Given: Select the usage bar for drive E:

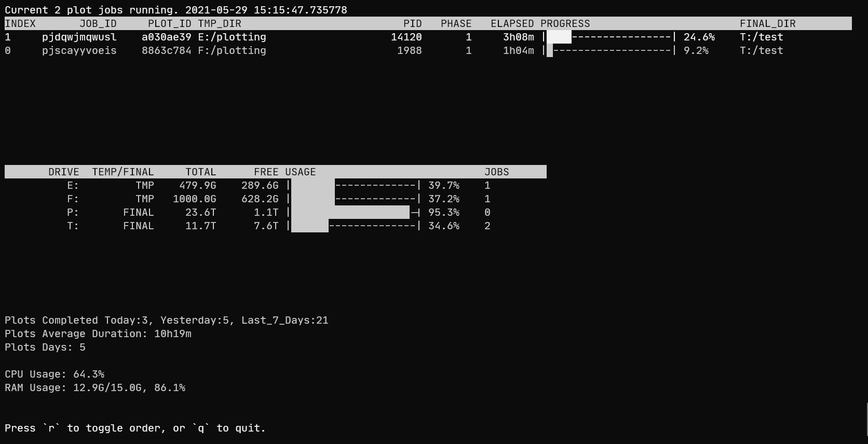Looking at the screenshot, I should [x=354, y=185].
